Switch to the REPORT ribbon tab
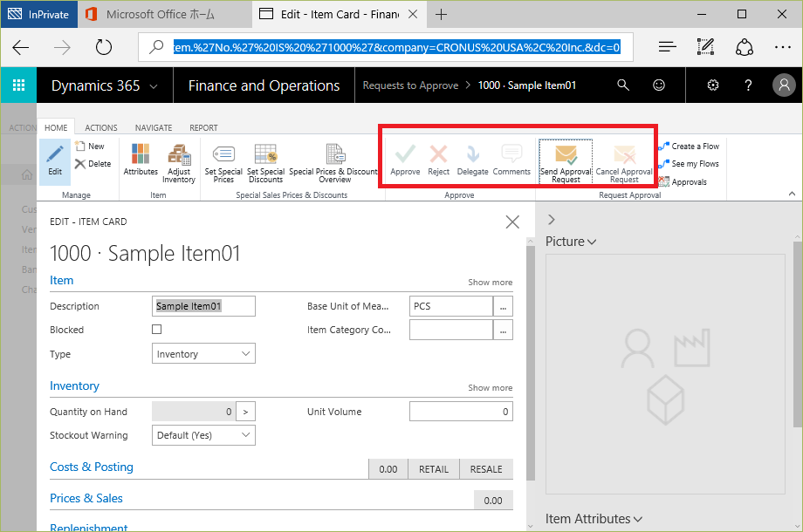 [x=203, y=128]
